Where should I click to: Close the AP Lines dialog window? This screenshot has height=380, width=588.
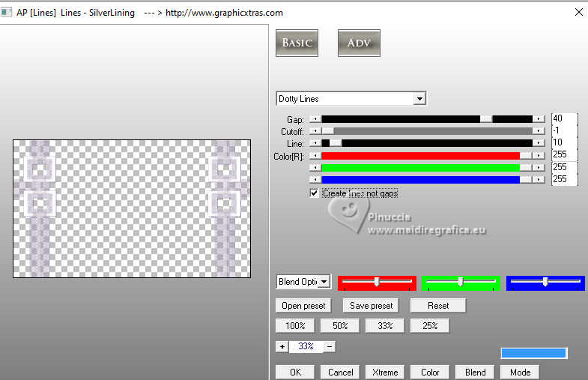point(579,13)
